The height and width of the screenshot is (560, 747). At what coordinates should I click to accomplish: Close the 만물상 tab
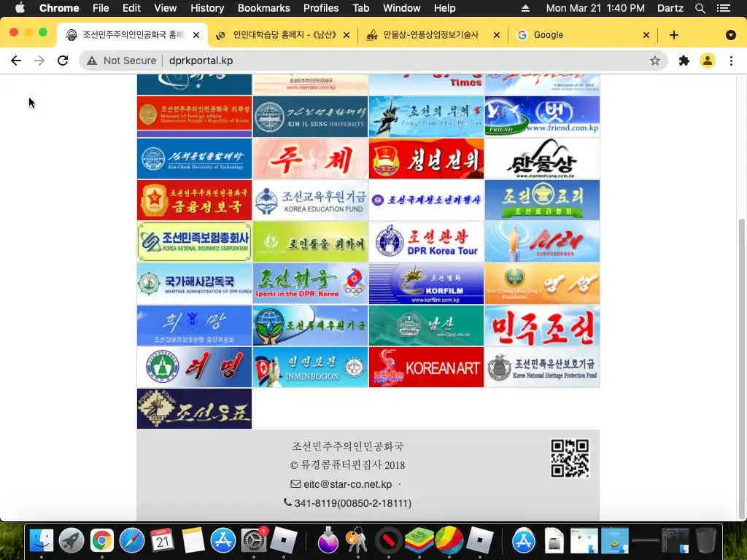click(x=496, y=35)
